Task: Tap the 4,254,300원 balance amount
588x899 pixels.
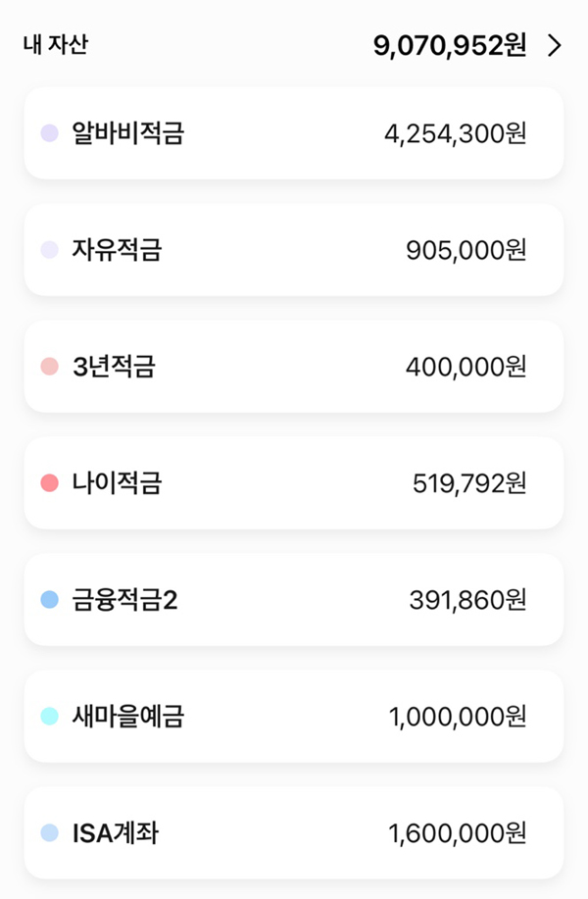Action: (x=456, y=133)
